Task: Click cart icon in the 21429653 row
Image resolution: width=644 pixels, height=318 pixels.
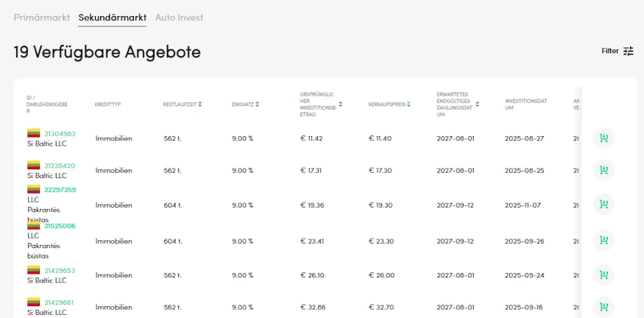Action: [604, 275]
